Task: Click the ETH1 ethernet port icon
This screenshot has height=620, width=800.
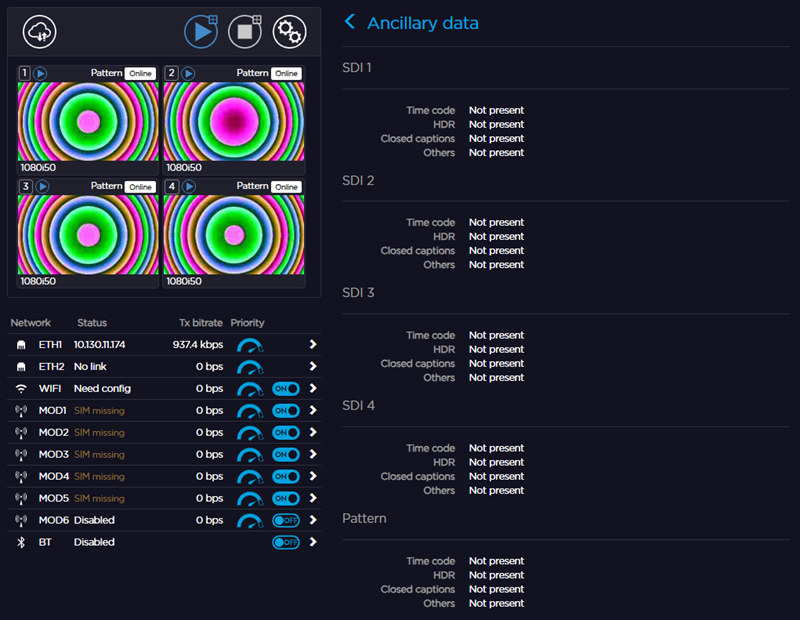Action: 21,344
